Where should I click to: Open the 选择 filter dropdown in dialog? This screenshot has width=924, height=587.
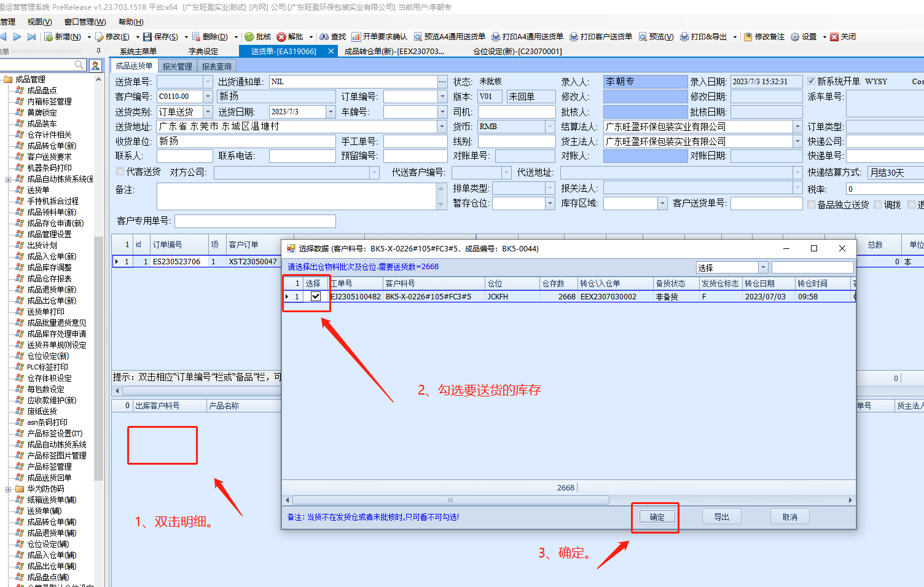click(x=763, y=267)
